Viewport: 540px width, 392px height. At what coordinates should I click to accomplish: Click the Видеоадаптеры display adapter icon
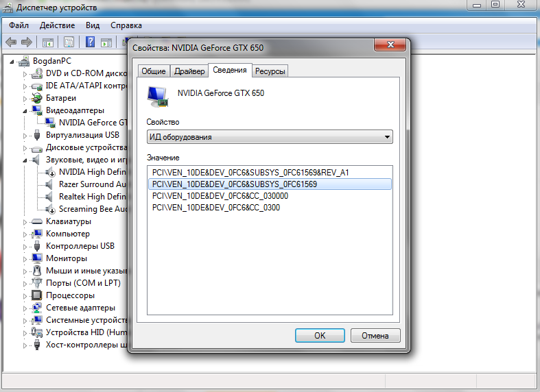[36, 110]
